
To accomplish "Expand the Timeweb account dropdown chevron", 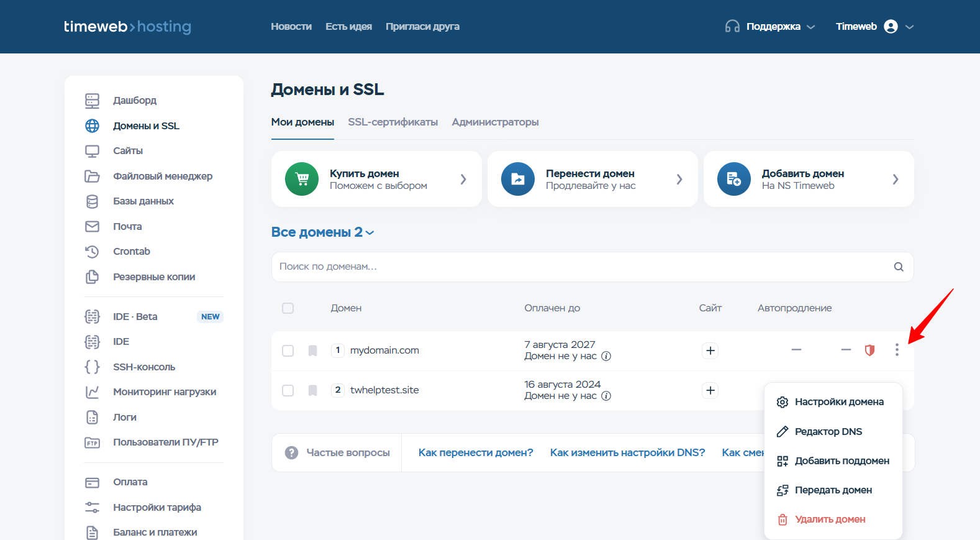I will [910, 27].
